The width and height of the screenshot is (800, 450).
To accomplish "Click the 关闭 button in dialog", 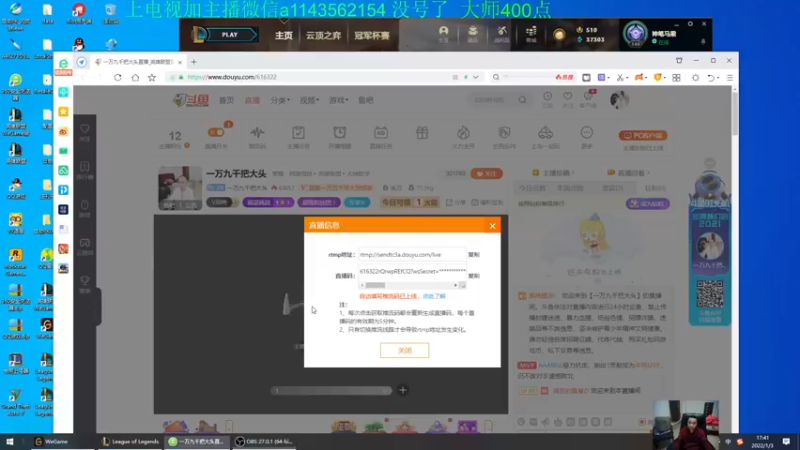I will click(405, 351).
